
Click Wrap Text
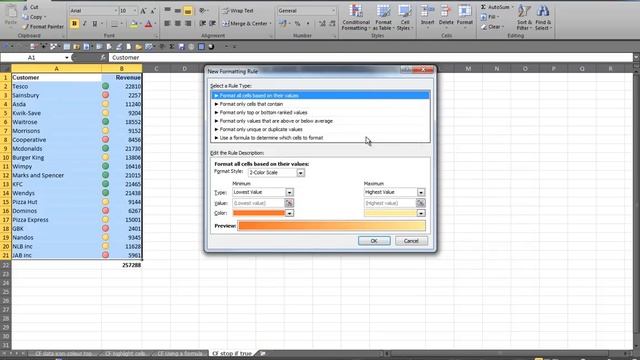[238, 11]
